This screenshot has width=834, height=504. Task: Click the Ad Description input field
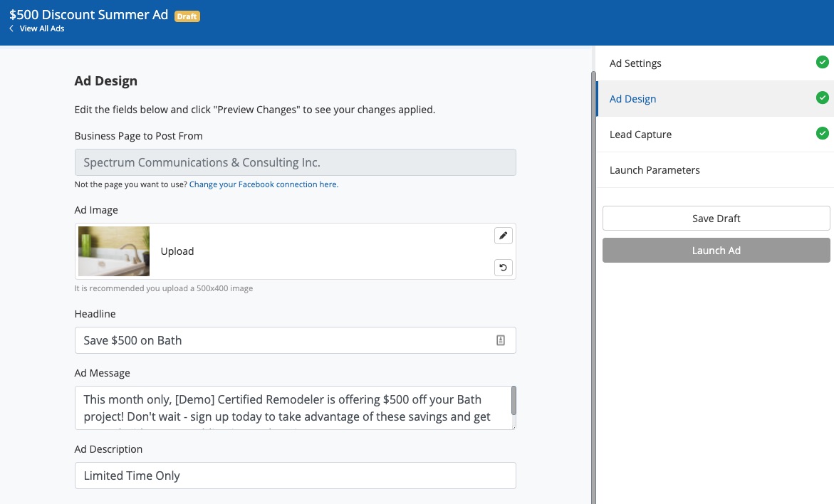[295, 476]
